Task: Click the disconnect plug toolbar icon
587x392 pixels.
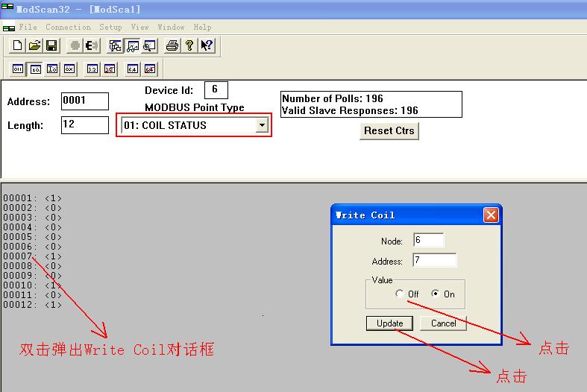Action: (92, 45)
